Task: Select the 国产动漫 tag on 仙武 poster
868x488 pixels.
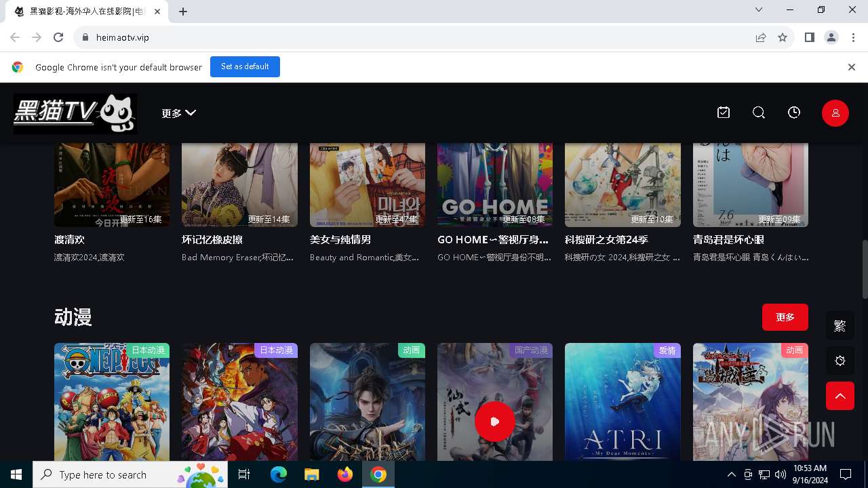Action: coord(531,350)
